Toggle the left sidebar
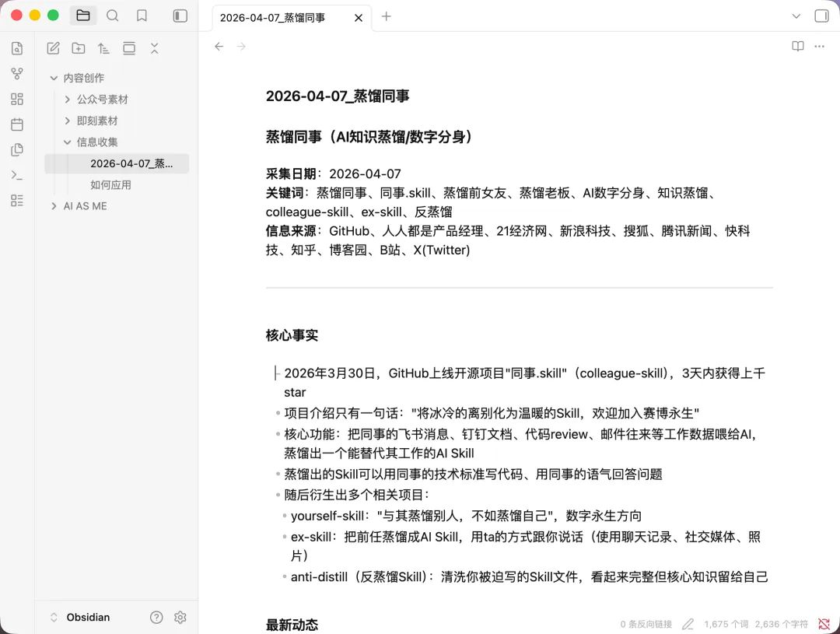The width and height of the screenshot is (840, 634). click(x=180, y=16)
